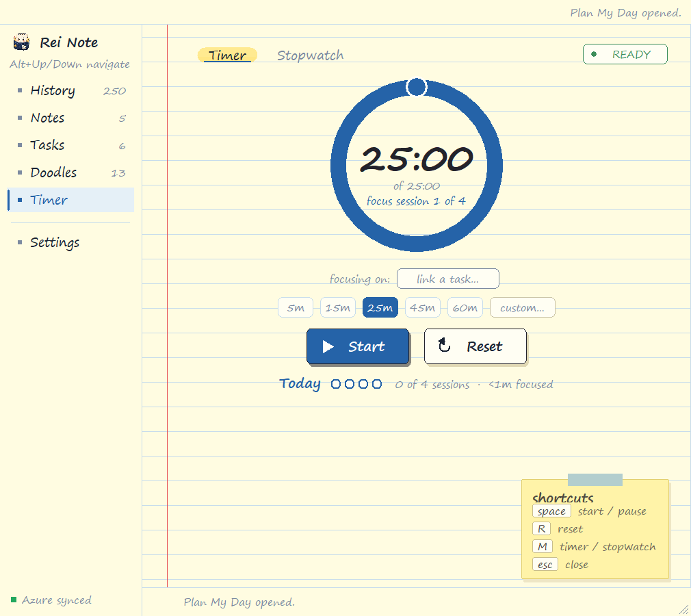Click the progress ring handle knob

(x=417, y=87)
